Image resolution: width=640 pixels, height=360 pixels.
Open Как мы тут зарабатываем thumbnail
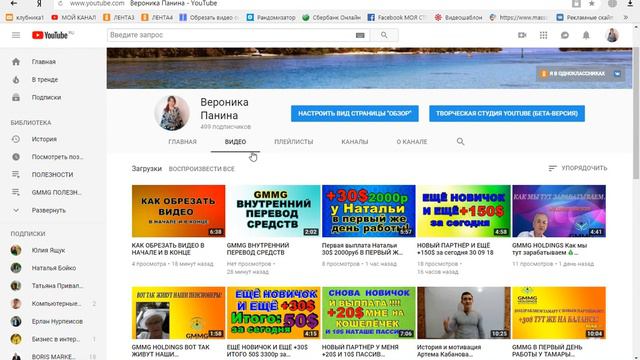559,211
